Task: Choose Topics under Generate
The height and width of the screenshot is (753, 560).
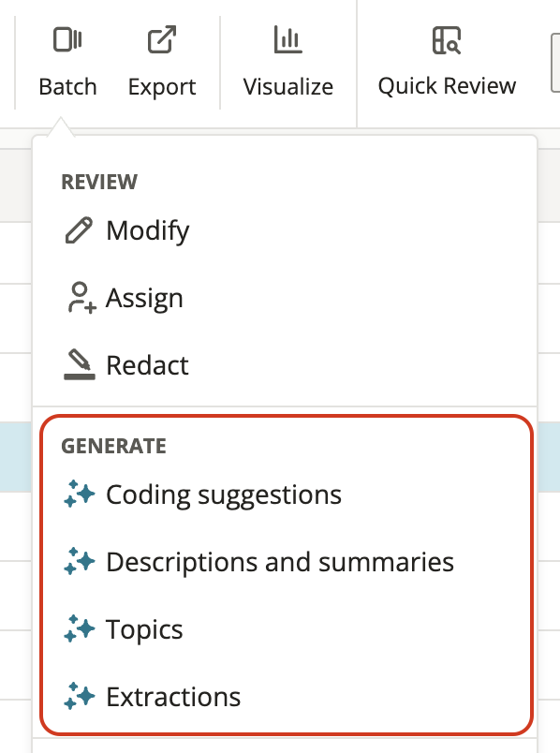Action: (x=144, y=629)
